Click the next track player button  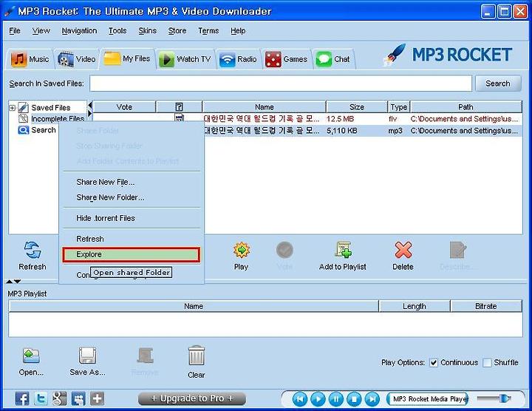(x=372, y=399)
